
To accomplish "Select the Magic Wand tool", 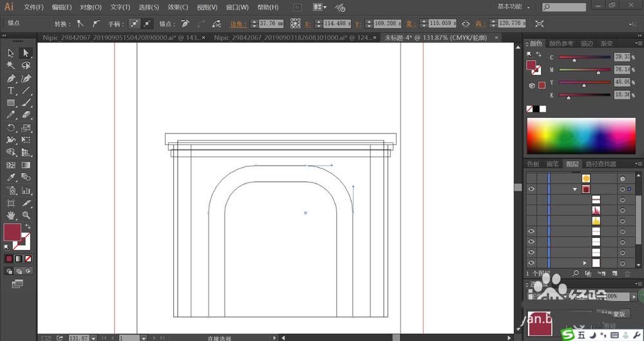I will [x=11, y=65].
